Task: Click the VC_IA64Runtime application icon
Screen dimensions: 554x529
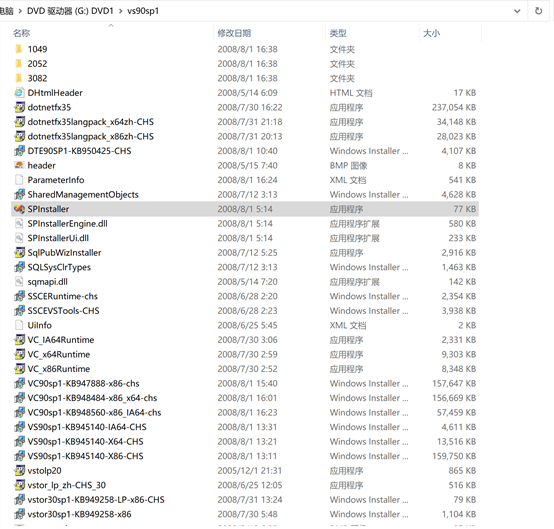Action: click(x=19, y=340)
